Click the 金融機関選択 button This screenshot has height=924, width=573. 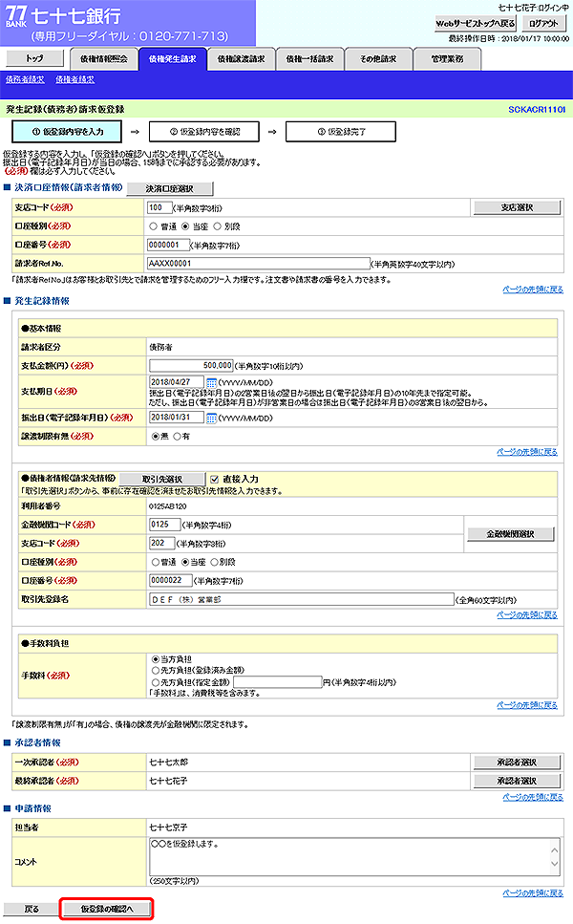coord(510,534)
